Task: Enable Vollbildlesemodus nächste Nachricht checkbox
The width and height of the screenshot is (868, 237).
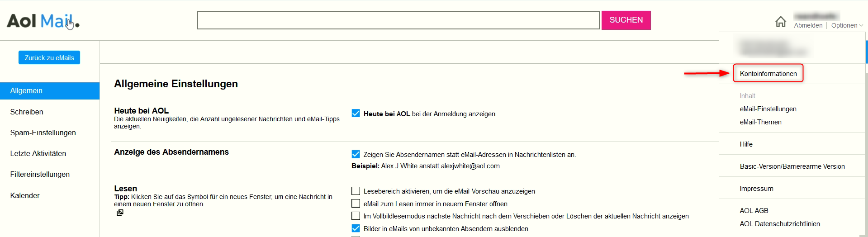Action: 356,216
